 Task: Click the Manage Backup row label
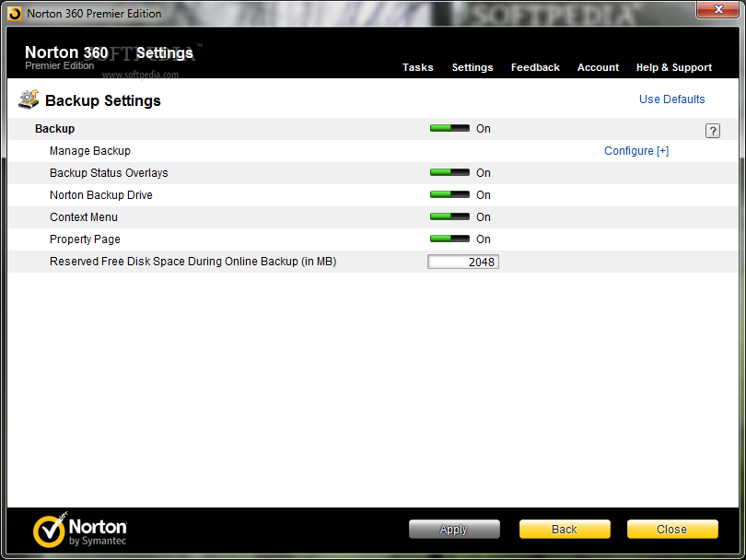point(90,151)
